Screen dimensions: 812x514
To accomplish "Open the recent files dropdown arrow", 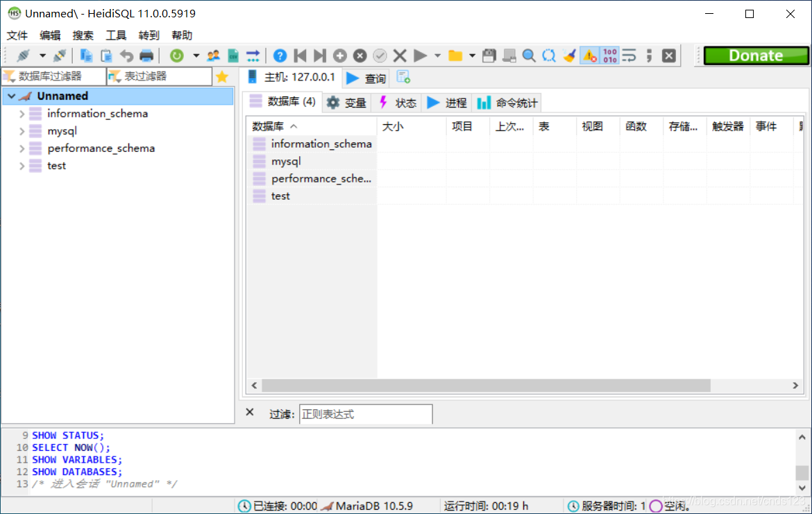I will (473, 55).
